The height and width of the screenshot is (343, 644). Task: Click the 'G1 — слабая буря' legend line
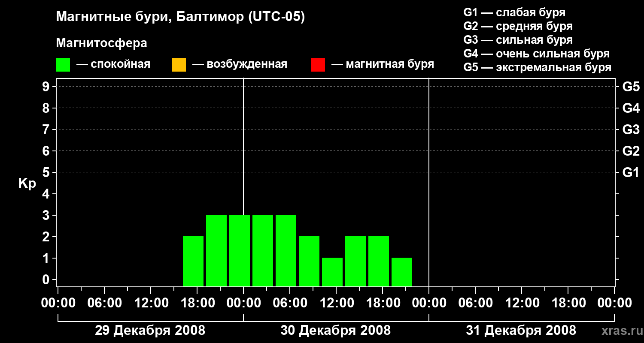514,12
